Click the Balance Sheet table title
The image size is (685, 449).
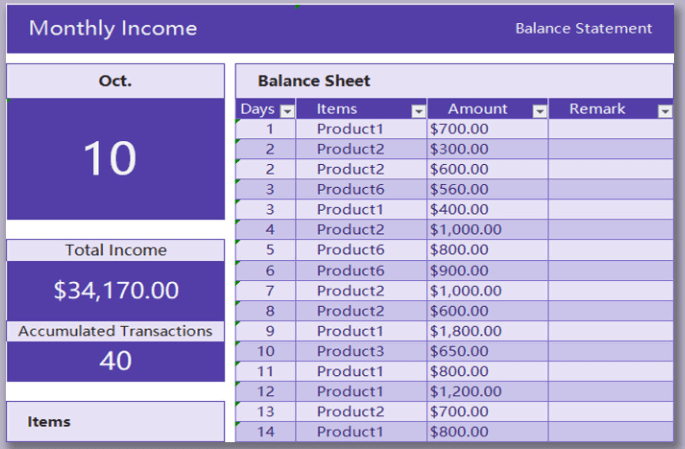point(314,81)
